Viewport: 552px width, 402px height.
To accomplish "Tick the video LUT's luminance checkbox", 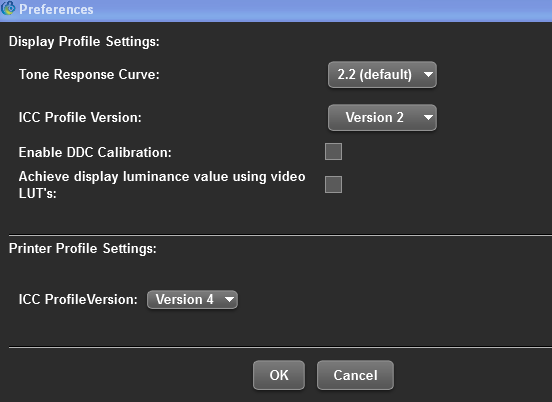I will point(333,184).
